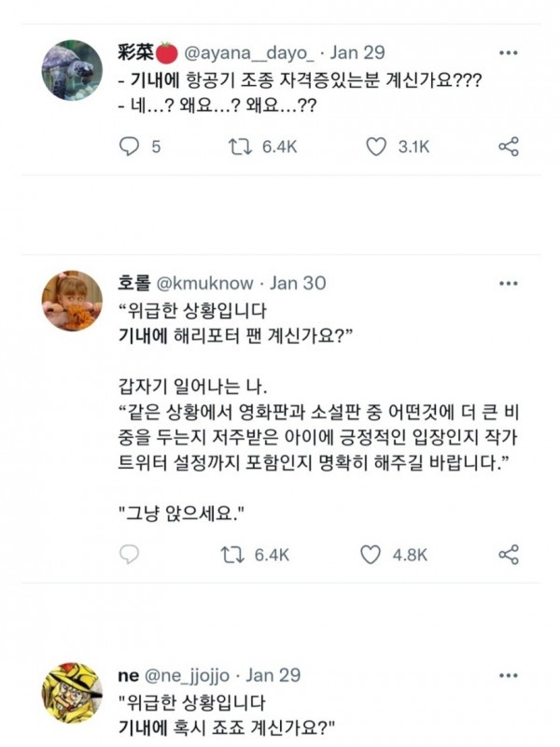Open more options for ne_jjojjo tweet
Viewport: 560px width, 747px height.
click(509, 674)
